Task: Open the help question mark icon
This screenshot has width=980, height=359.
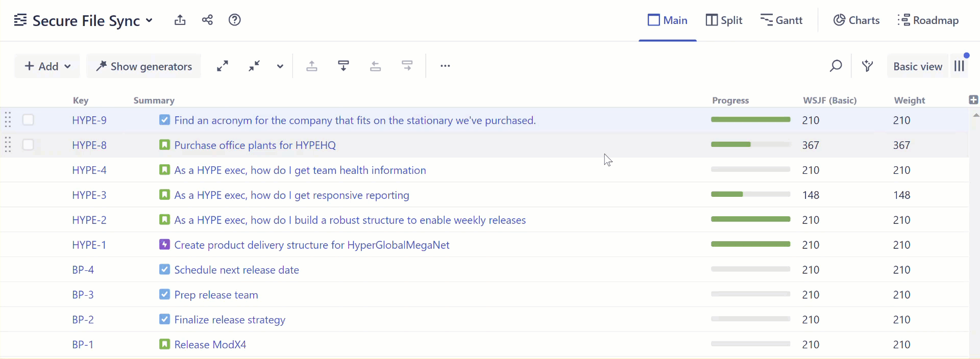Action: (234, 20)
